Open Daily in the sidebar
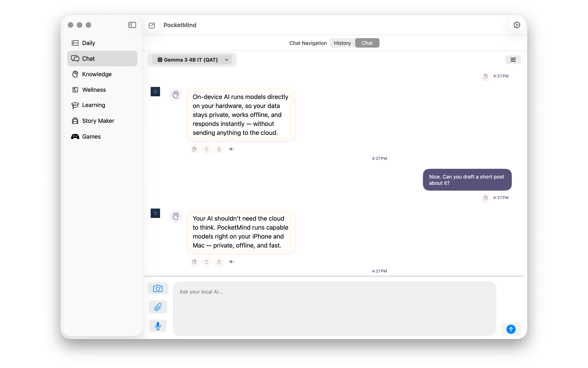This screenshot has height=368, width=588. (x=102, y=43)
